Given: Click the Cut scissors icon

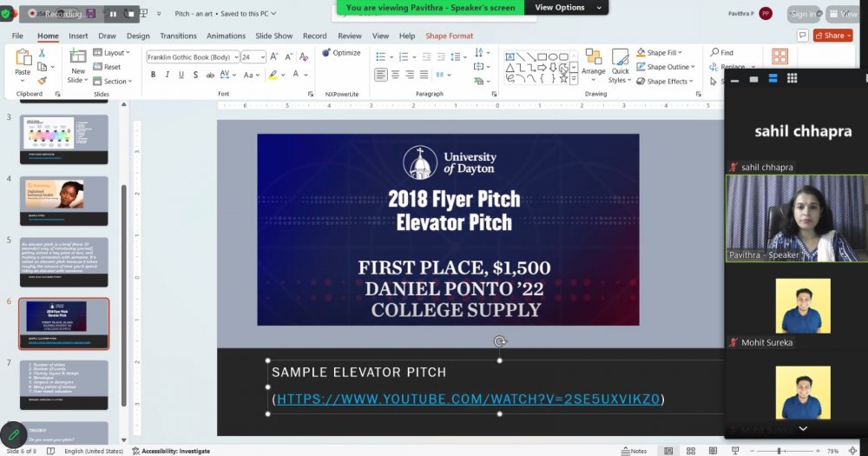Looking at the screenshot, I should 42,54.
